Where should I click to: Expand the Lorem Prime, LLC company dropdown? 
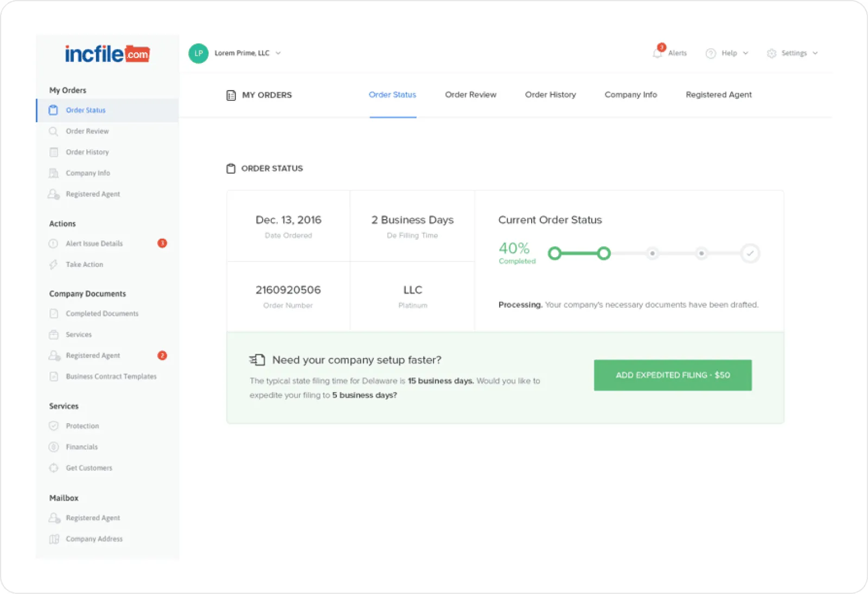(278, 53)
